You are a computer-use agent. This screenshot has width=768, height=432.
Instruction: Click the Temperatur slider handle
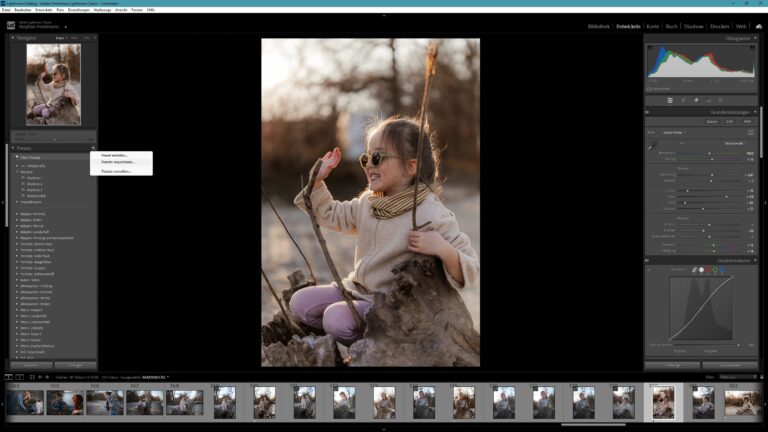click(709, 153)
